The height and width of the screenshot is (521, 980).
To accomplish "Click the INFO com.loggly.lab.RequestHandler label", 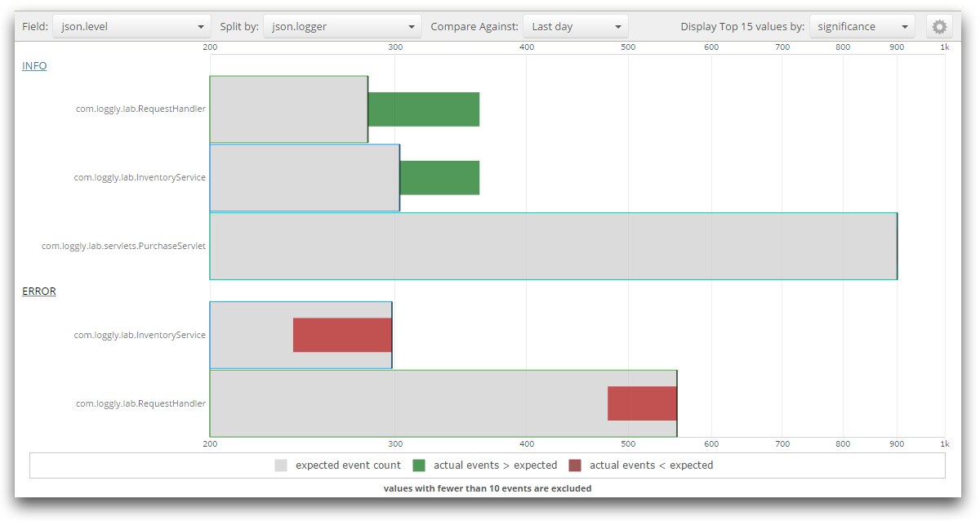I will 140,109.
